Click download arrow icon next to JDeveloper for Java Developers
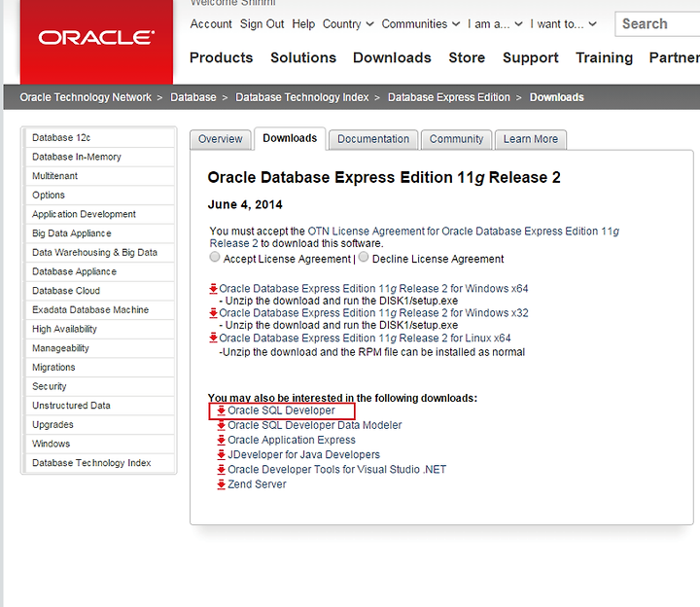 pos(221,454)
